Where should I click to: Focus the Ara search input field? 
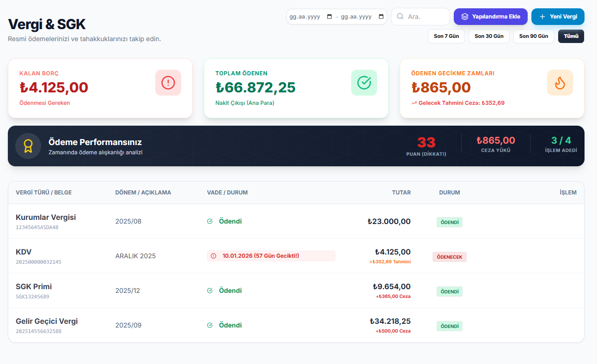pos(426,17)
